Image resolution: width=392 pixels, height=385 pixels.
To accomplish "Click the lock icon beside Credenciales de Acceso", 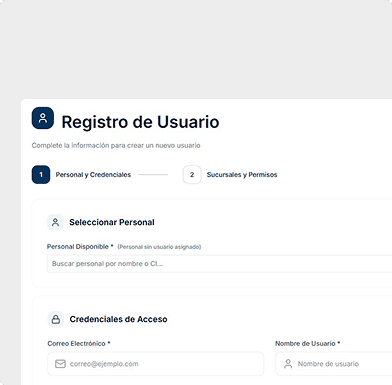I will point(56,319).
